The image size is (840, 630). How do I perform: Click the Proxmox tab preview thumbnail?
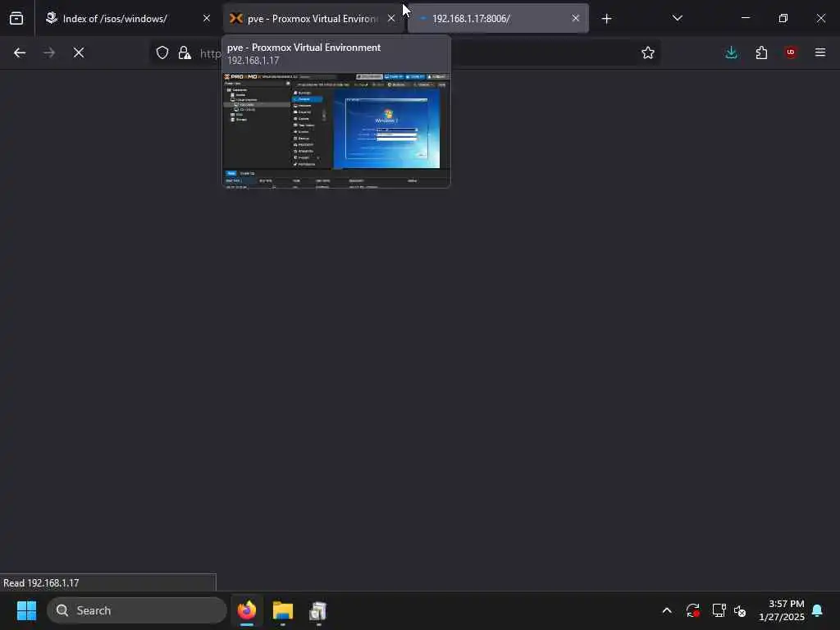tap(336, 130)
